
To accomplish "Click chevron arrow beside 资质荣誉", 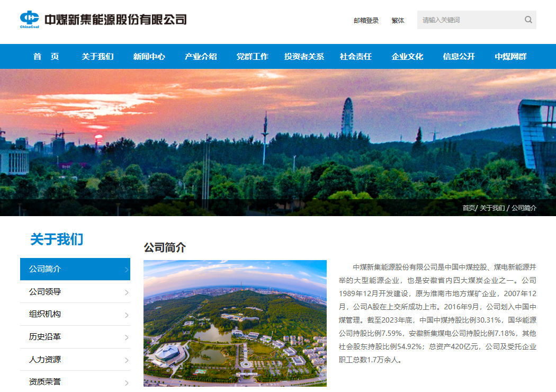I will point(127,383).
